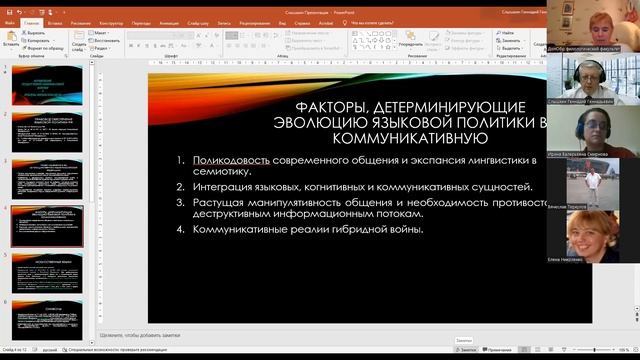Click the Notes (Заметки) button in status bar
The image size is (640, 360).
[466, 350]
